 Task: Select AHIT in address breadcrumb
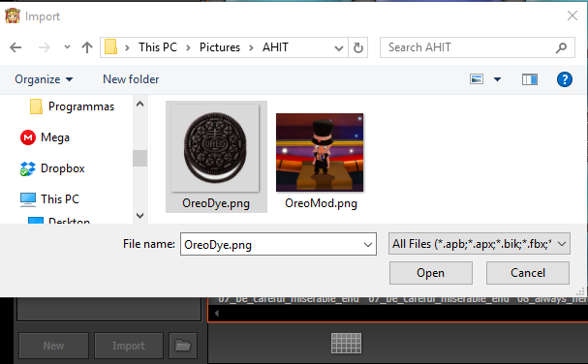tap(275, 47)
